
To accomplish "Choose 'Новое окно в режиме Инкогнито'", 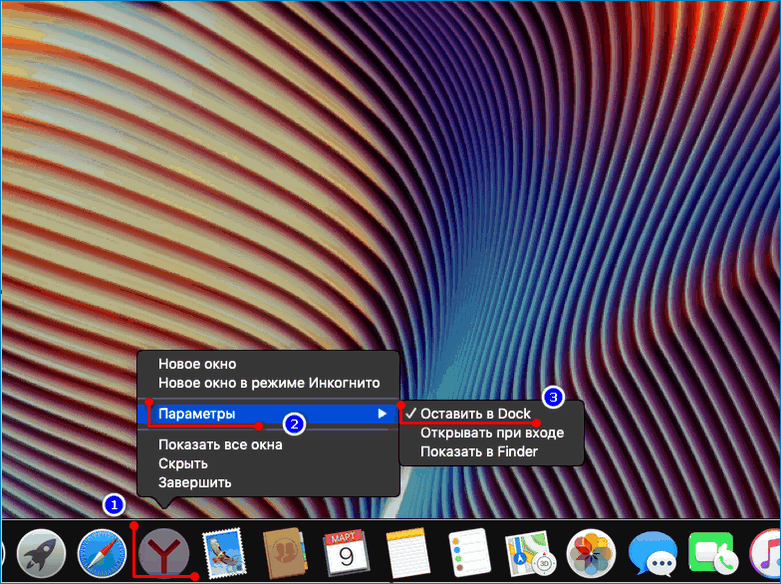I will [269, 383].
